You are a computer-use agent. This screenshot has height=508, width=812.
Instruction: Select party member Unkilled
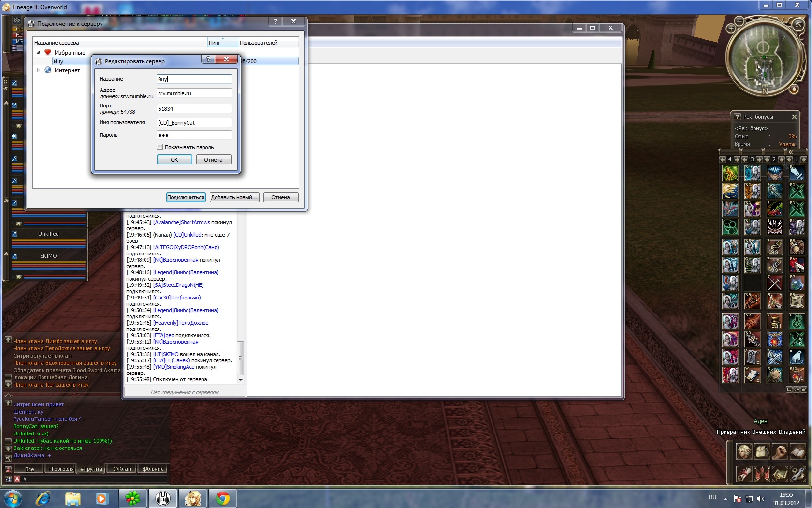(48, 234)
